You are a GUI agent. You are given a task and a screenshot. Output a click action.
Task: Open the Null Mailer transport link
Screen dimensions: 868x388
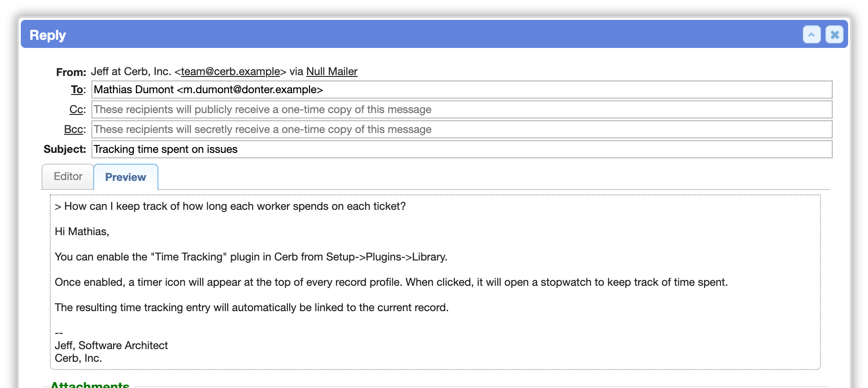tap(332, 71)
